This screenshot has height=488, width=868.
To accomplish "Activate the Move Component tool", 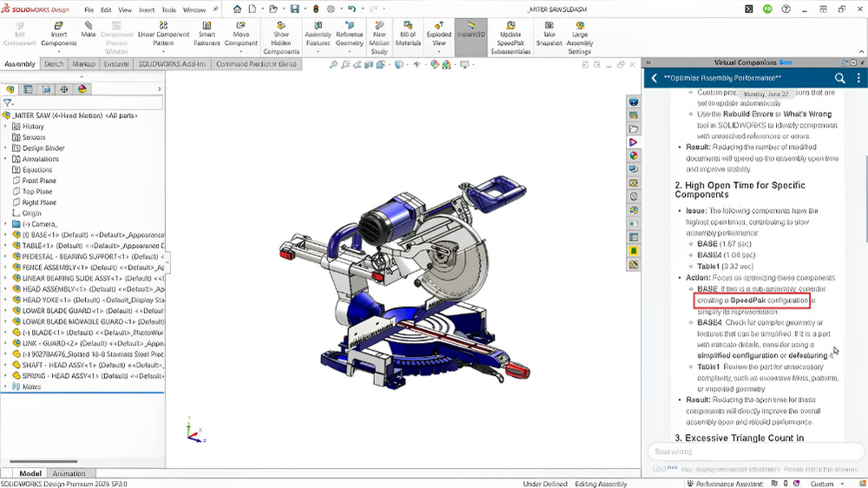I will coord(240,34).
